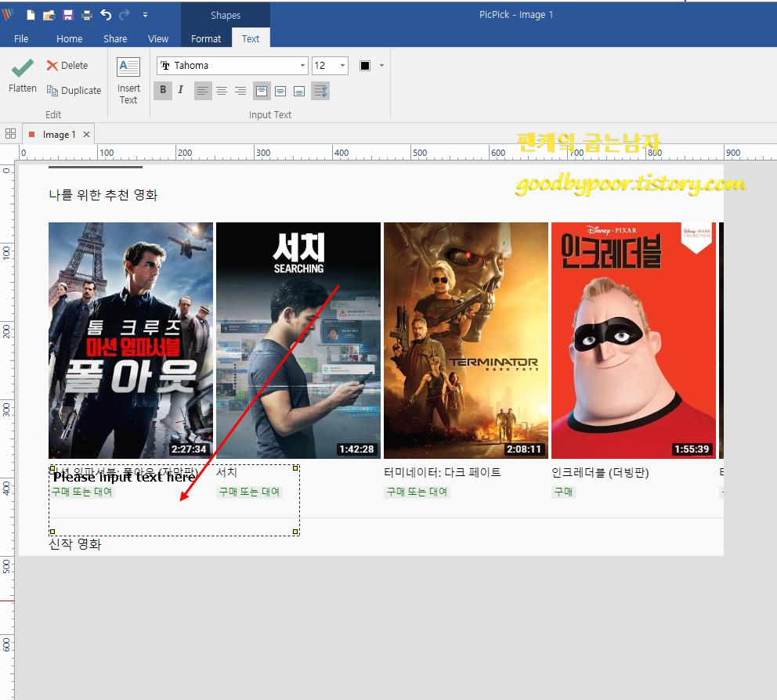Viewport: 777px width, 700px height.
Task: Align text to the left
Action: pyautogui.click(x=203, y=91)
